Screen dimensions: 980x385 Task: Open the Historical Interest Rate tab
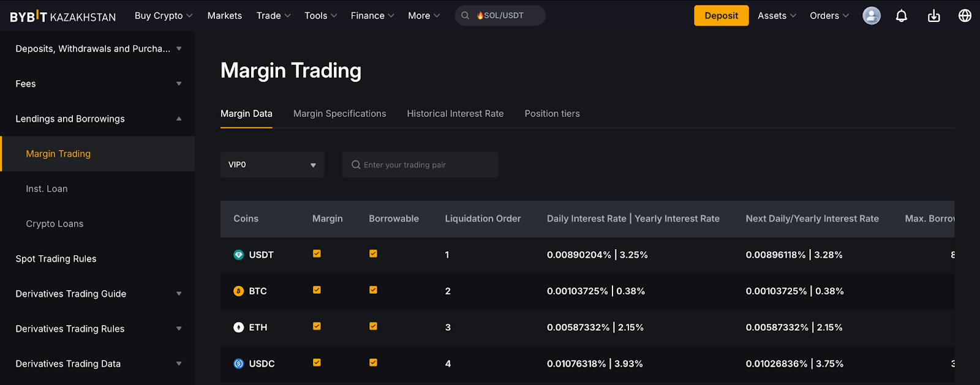tap(455, 114)
